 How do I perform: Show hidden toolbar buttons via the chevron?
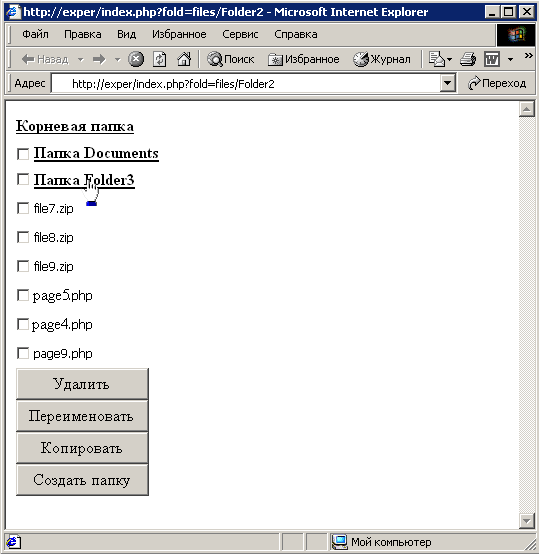[528, 55]
